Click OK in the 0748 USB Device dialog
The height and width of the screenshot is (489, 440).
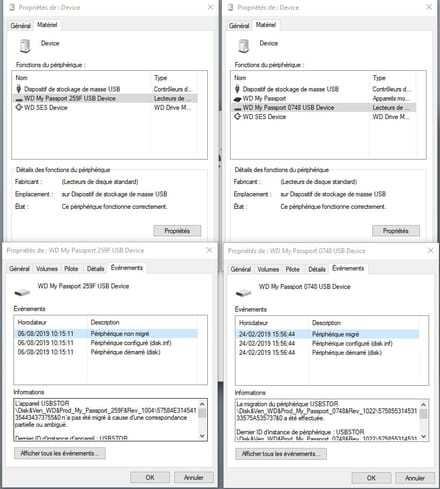[x=371, y=478]
